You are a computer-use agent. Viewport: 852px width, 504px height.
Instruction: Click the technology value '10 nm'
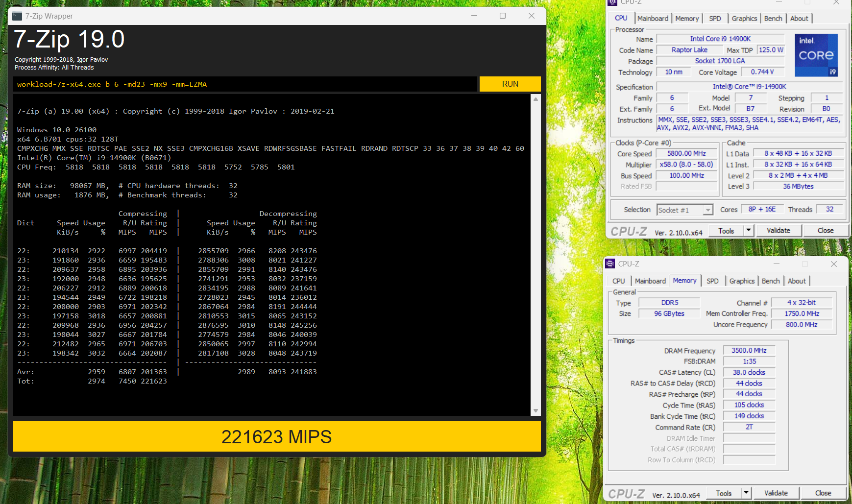point(674,72)
